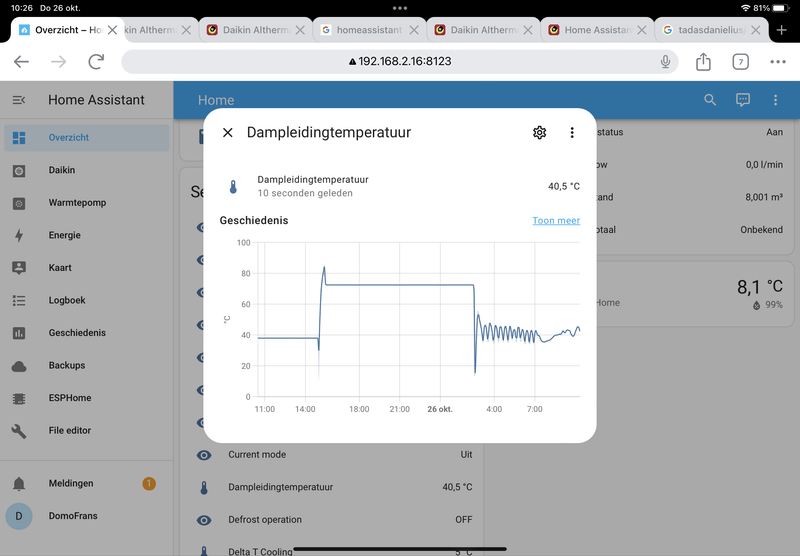Open the Warmtepomp sidebar icon

coord(19,203)
